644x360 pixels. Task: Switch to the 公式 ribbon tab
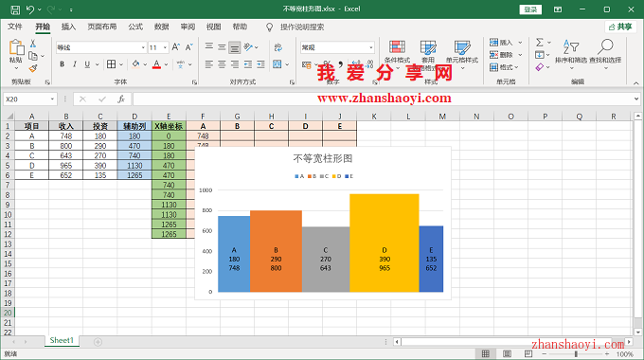click(135, 27)
